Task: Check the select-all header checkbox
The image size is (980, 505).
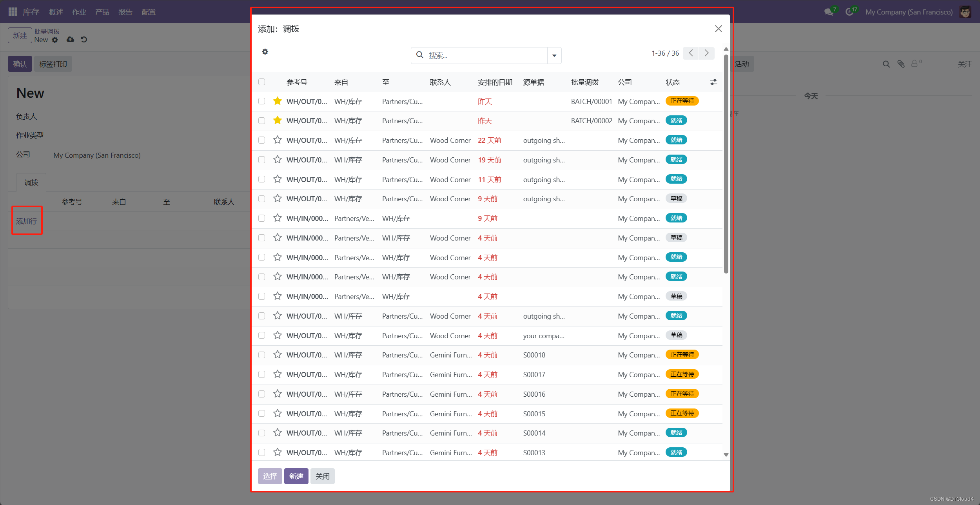Action: (x=262, y=82)
